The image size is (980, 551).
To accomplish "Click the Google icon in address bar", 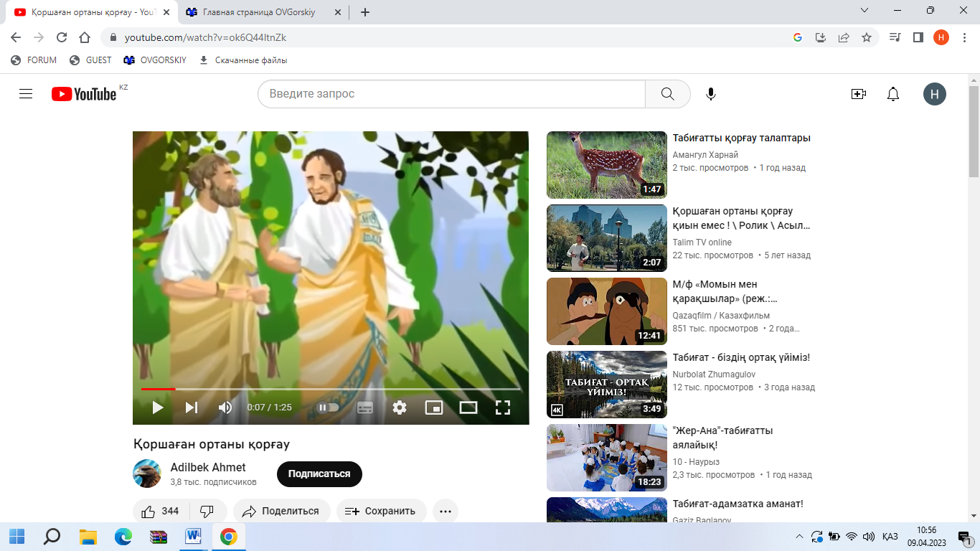I will pyautogui.click(x=798, y=37).
